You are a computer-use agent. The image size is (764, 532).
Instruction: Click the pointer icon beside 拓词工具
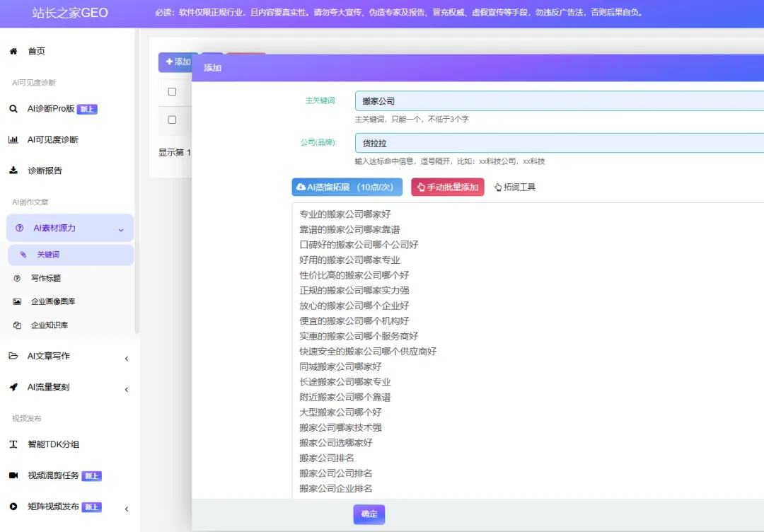pyautogui.click(x=498, y=187)
